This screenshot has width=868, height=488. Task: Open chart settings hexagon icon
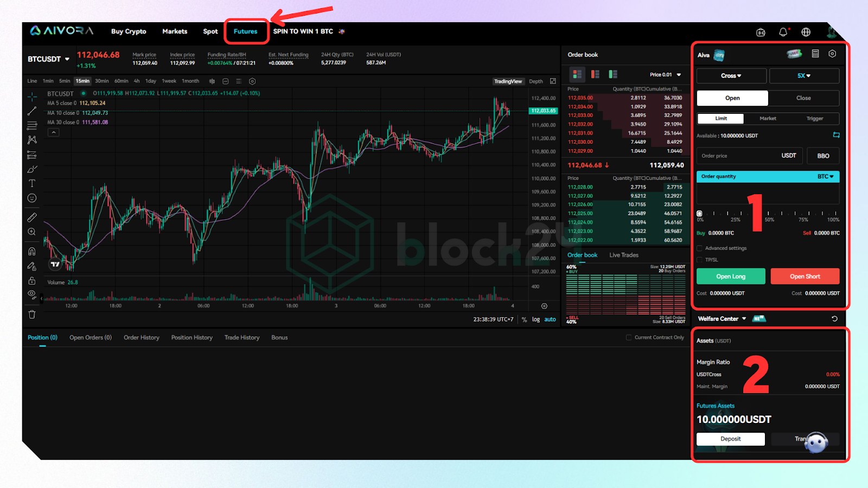click(252, 81)
